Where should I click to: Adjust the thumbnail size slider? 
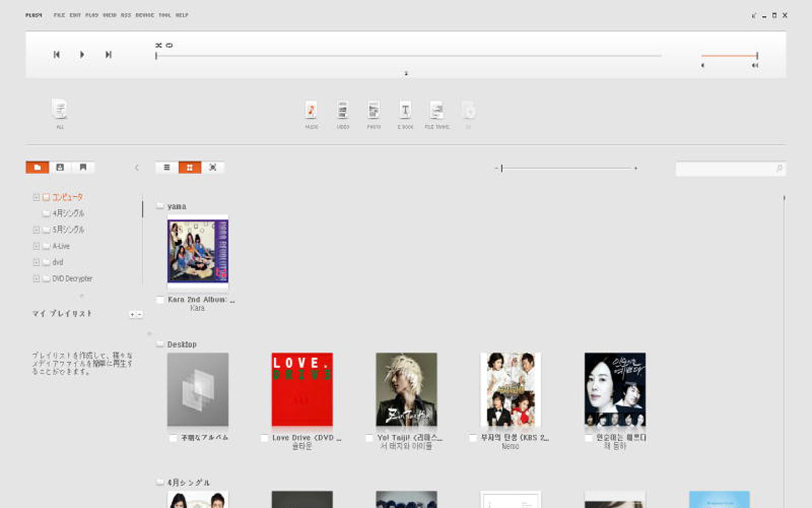[x=566, y=168]
